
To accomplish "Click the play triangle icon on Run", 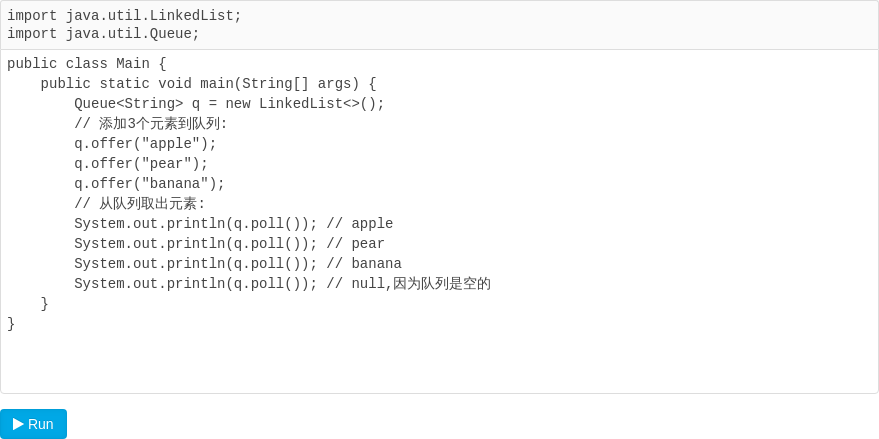I will [18, 424].
